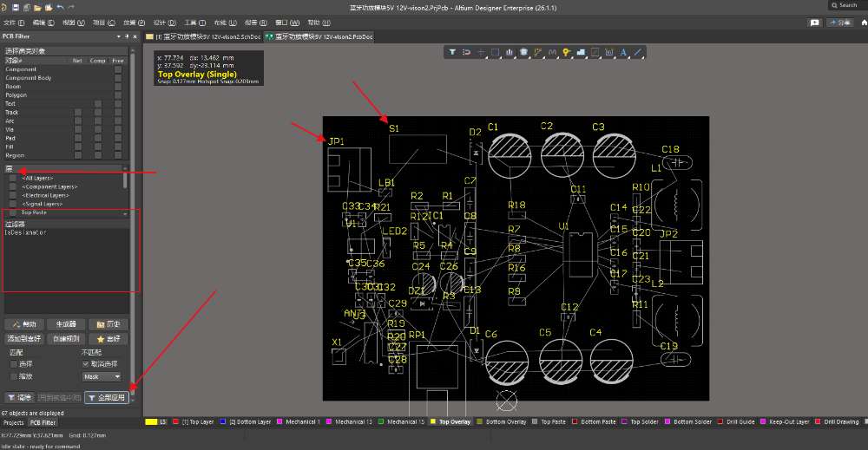Click the red Top Layer color swatch
Image resolution: width=868 pixels, height=450 pixels.
[175, 421]
